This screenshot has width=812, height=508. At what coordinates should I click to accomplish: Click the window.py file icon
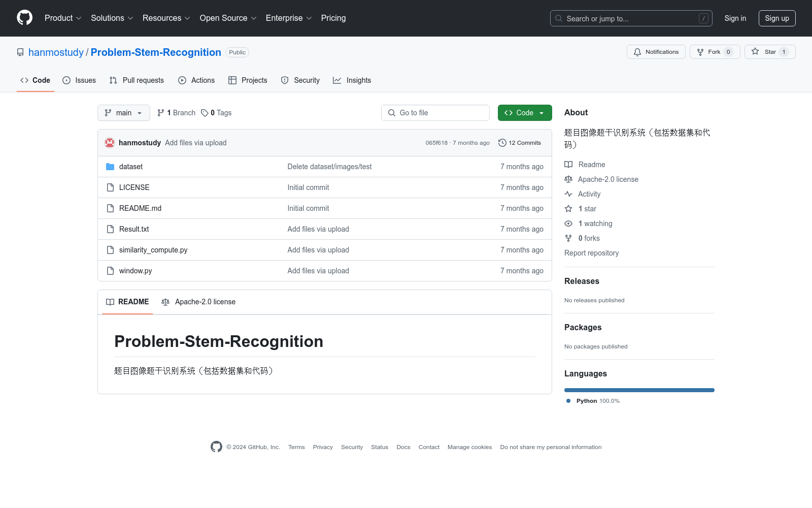click(x=110, y=271)
